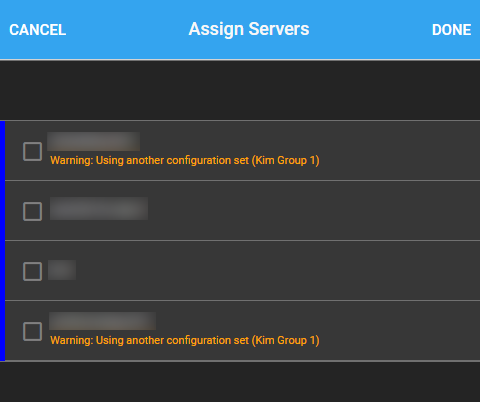Click the last row's Kim Group 1 warning
This screenshot has height=402, width=480.
pyautogui.click(x=185, y=340)
